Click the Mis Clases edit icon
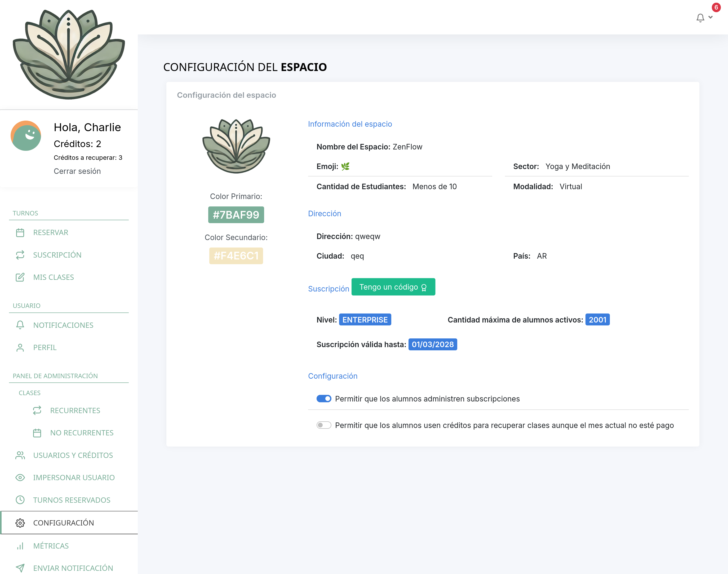This screenshot has height=574, width=728. coord(20,277)
